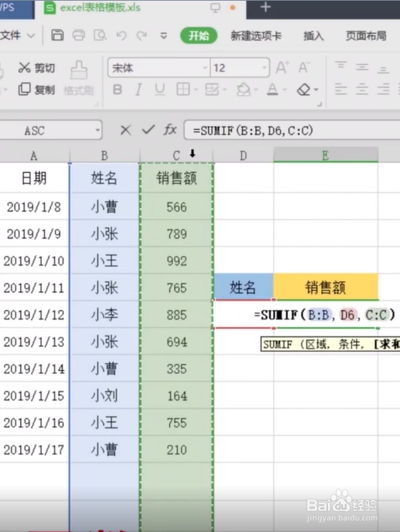Screen dimensions: 400x532
Task: Open the 页面布局 ribbon tab
Action: click(366, 36)
